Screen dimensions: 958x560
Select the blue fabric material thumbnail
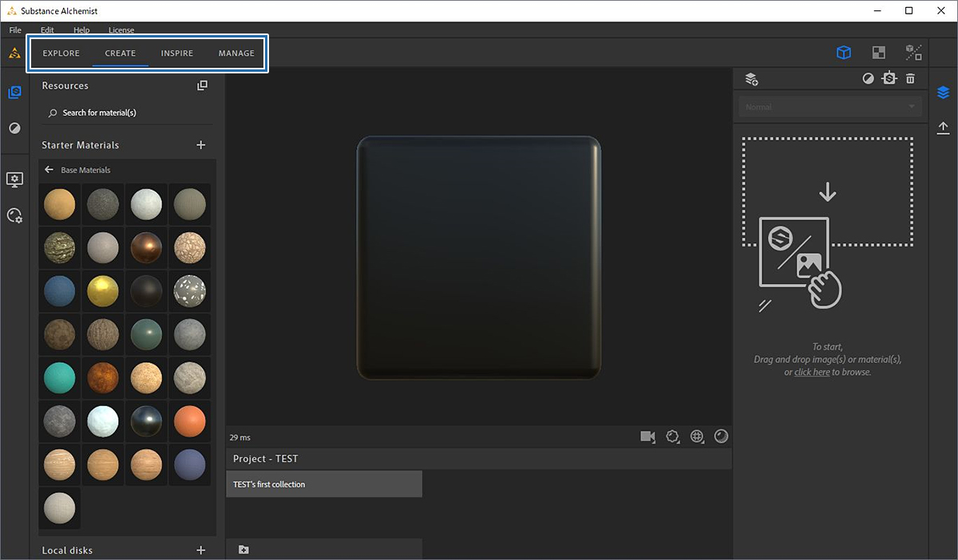coord(60,291)
